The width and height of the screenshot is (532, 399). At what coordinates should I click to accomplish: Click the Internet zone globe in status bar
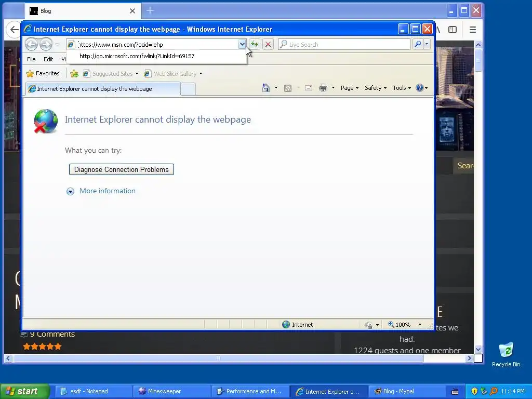pos(286,325)
